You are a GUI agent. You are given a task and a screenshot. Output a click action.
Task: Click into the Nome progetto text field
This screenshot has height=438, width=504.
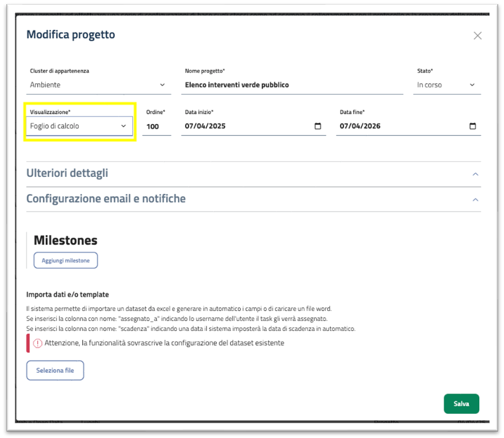tap(292, 85)
